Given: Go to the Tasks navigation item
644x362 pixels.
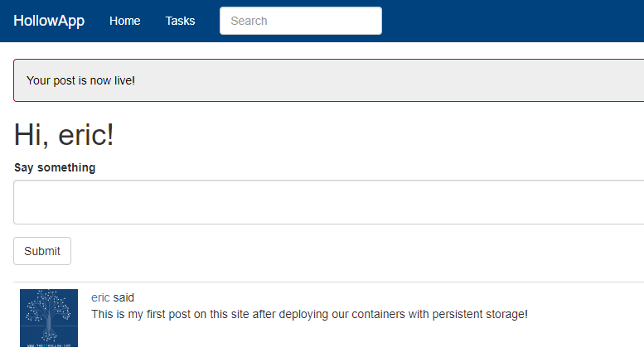Looking at the screenshot, I should click(180, 21).
